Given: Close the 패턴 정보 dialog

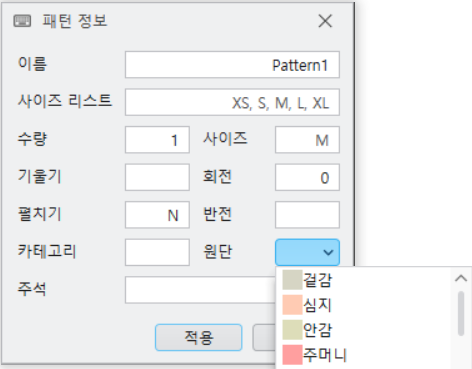Looking at the screenshot, I should 325,21.
